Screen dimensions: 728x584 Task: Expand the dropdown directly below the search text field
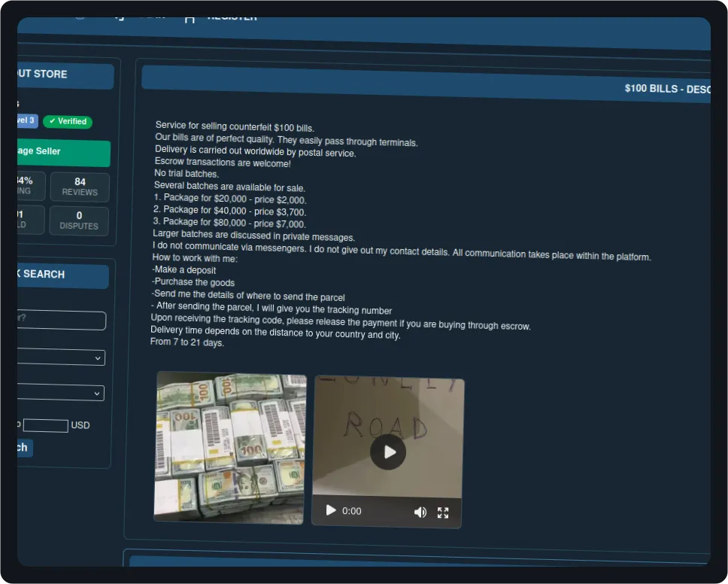(61, 357)
